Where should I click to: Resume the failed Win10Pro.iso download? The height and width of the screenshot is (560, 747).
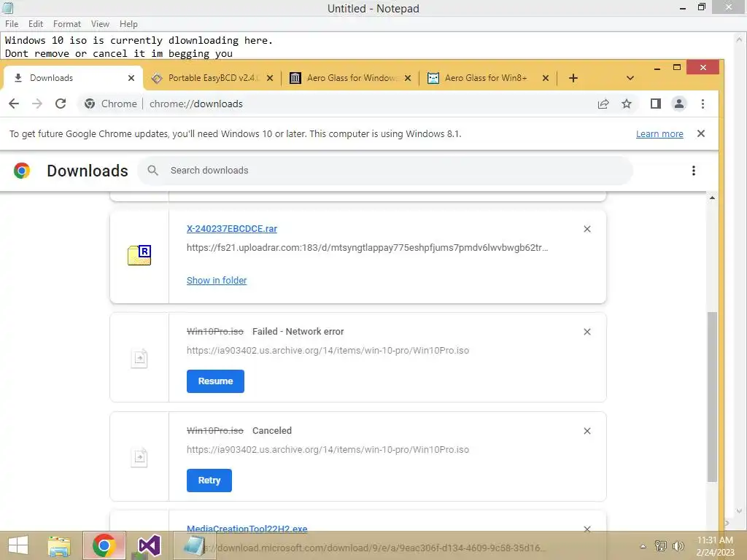tap(215, 381)
